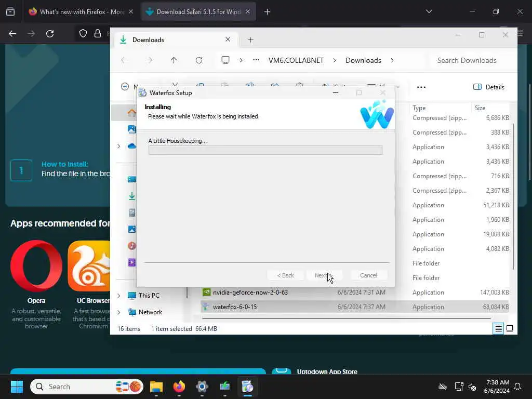Expand the Network tree node

point(119,312)
